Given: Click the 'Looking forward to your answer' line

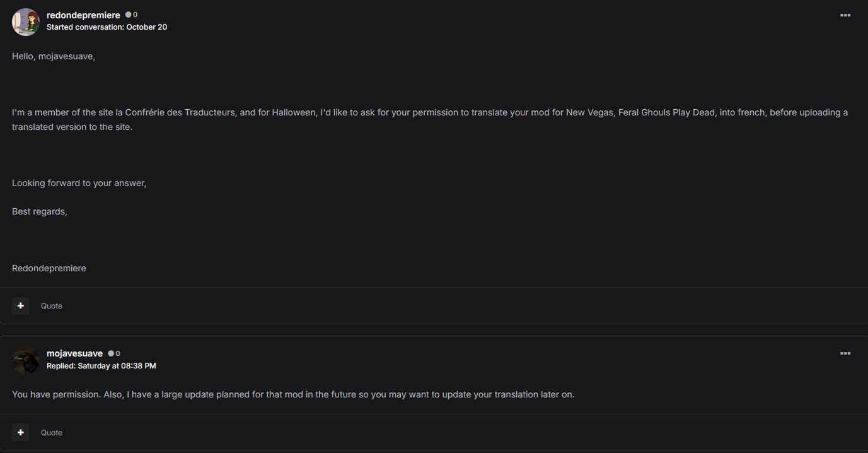Looking at the screenshot, I should tap(79, 183).
